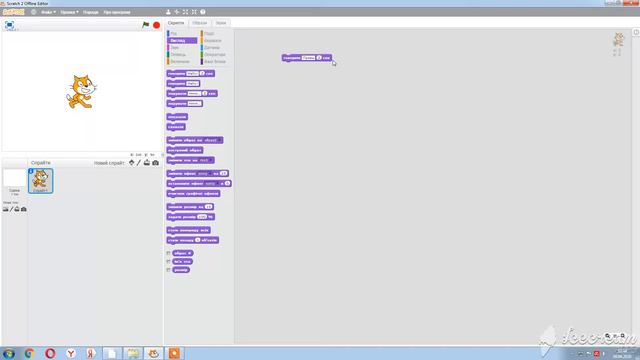The image size is (640, 360).
Task: Click the clear graphic effects block
Action: [193, 193]
